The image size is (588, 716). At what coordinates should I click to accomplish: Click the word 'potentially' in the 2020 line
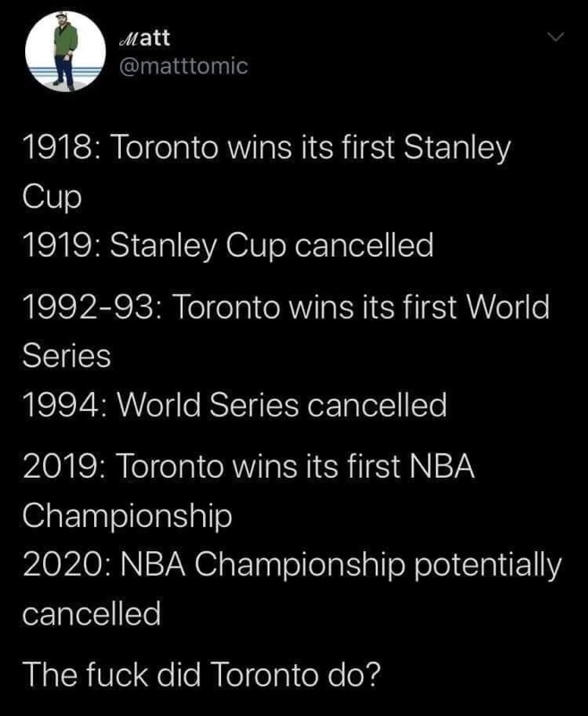(x=488, y=566)
